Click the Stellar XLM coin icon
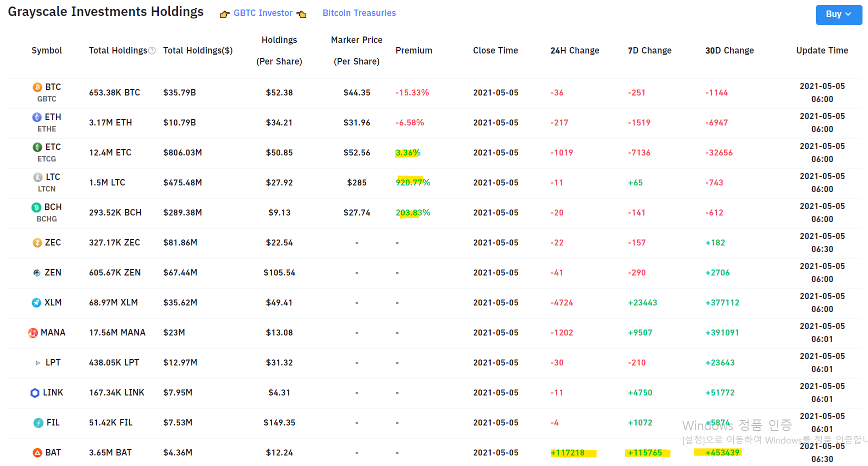868x466 pixels. pos(36,302)
